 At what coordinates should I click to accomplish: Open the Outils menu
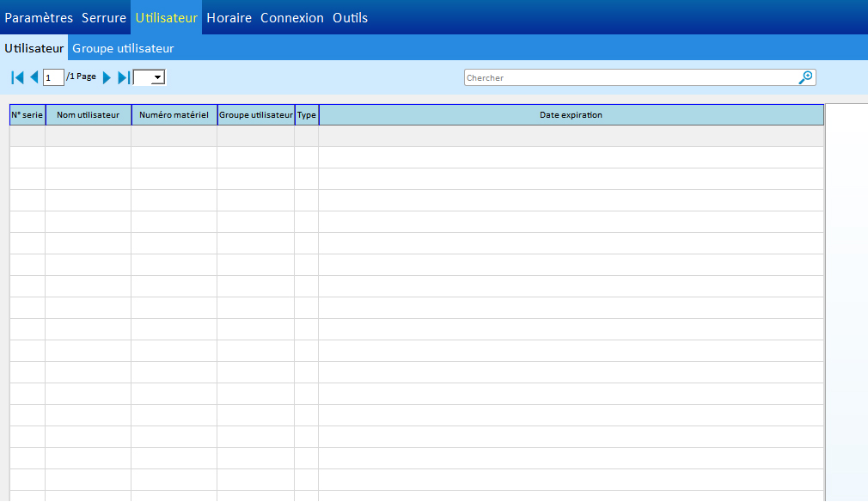point(350,17)
